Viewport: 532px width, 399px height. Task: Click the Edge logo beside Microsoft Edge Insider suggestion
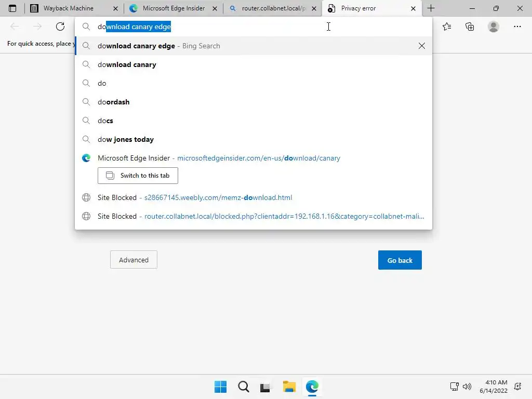pyautogui.click(x=86, y=158)
